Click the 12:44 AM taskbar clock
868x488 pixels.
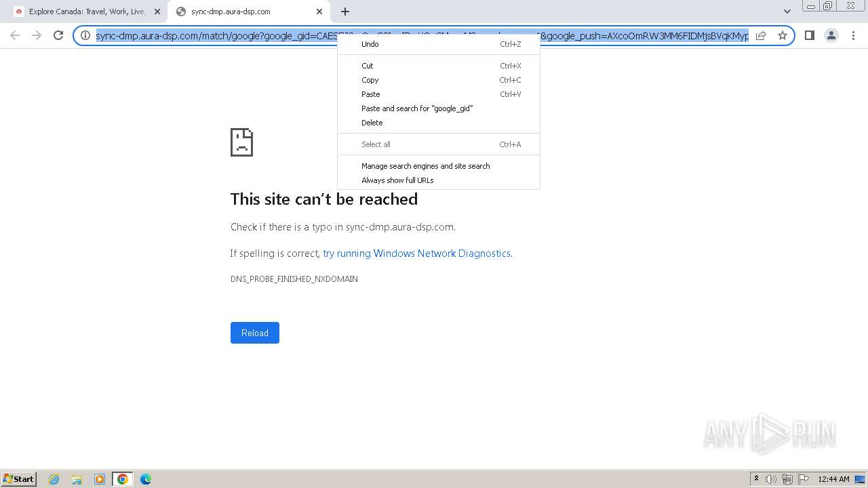click(833, 479)
